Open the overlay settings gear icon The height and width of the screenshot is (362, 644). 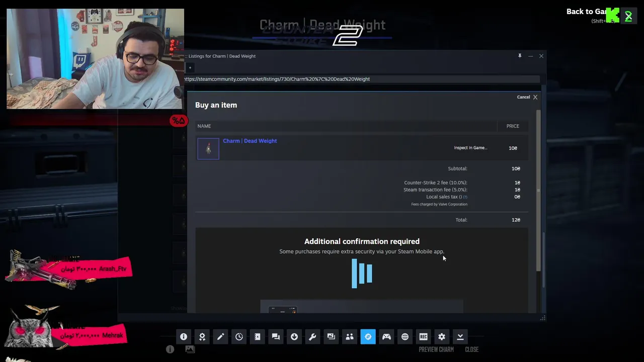coord(442,337)
